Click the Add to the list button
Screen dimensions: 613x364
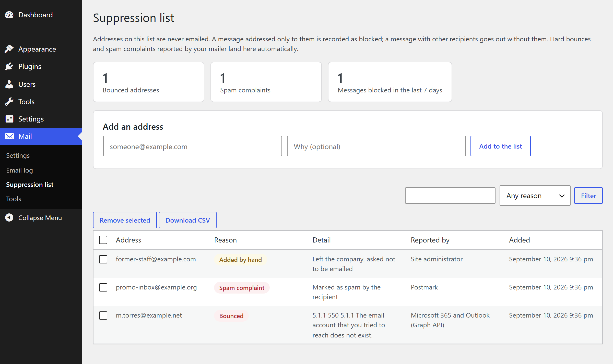(x=500, y=146)
